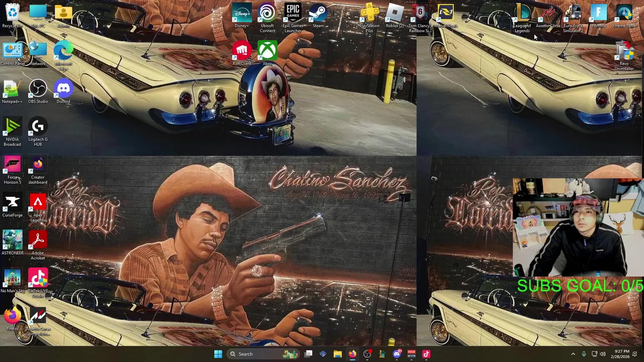Select the Fortnite desktop shortcut

point(599,16)
